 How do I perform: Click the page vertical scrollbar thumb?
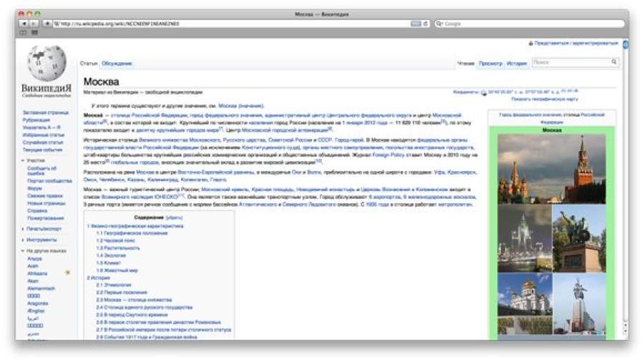click(625, 44)
